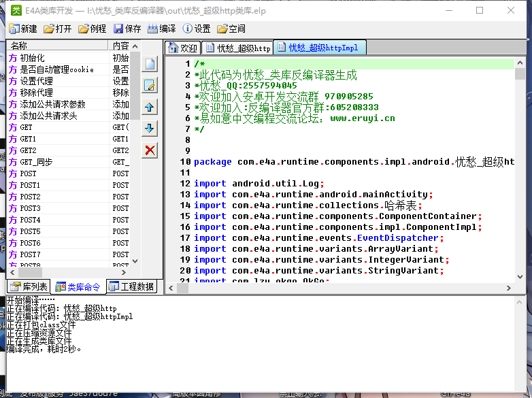Delete item with the red X icon
Screen dimensions: 532x398
(150, 150)
